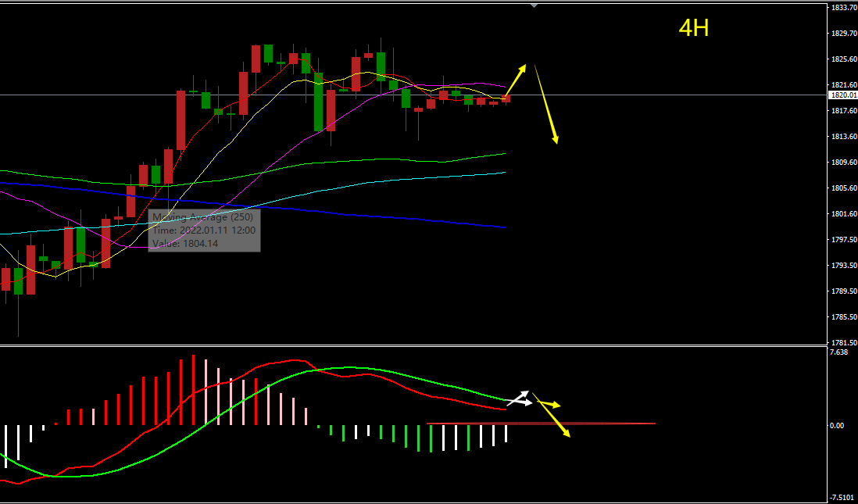Image resolution: width=858 pixels, height=504 pixels.
Task: Click the 1793.50 price scale value
Action: point(843,266)
